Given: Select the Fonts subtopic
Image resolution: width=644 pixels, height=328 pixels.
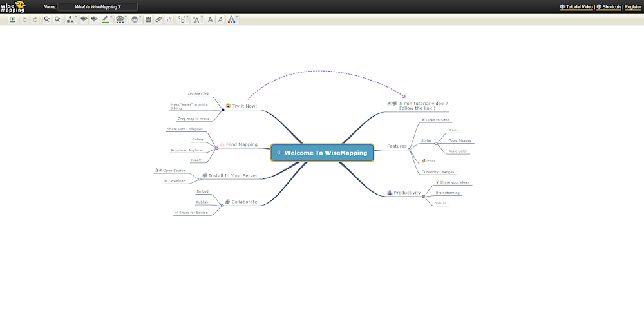Looking at the screenshot, I should [x=453, y=130].
